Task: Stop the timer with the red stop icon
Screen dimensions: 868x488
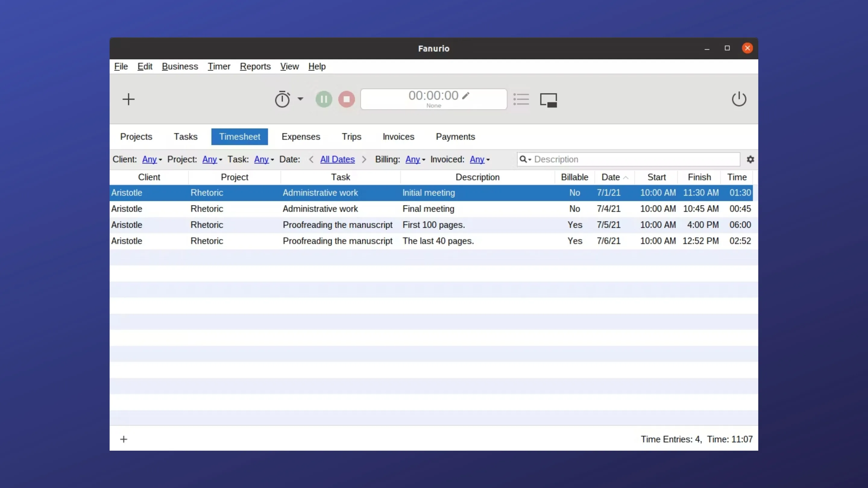Action: pos(346,99)
